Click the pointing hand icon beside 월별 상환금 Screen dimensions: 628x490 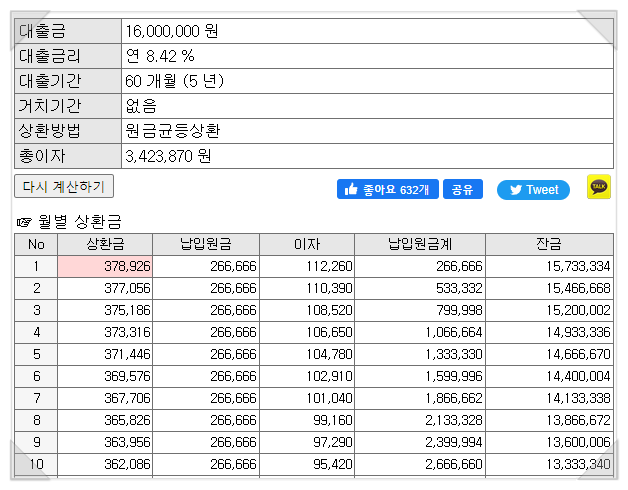24,222
